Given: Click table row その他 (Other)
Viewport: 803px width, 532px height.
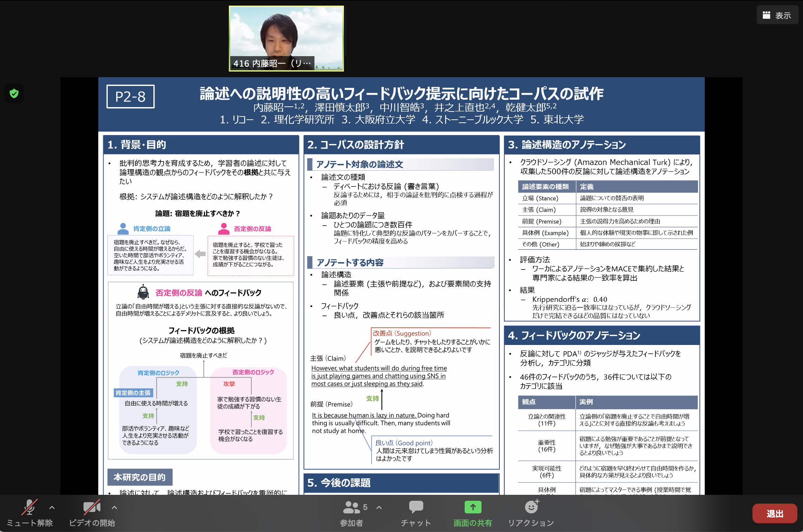Looking at the screenshot, I should pyautogui.click(x=608, y=244).
